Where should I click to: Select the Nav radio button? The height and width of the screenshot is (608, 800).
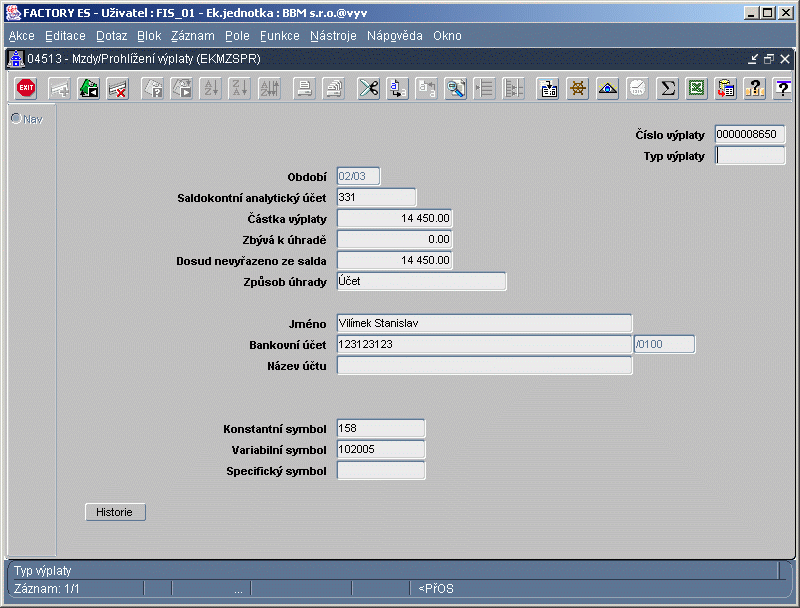coord(16,118)
